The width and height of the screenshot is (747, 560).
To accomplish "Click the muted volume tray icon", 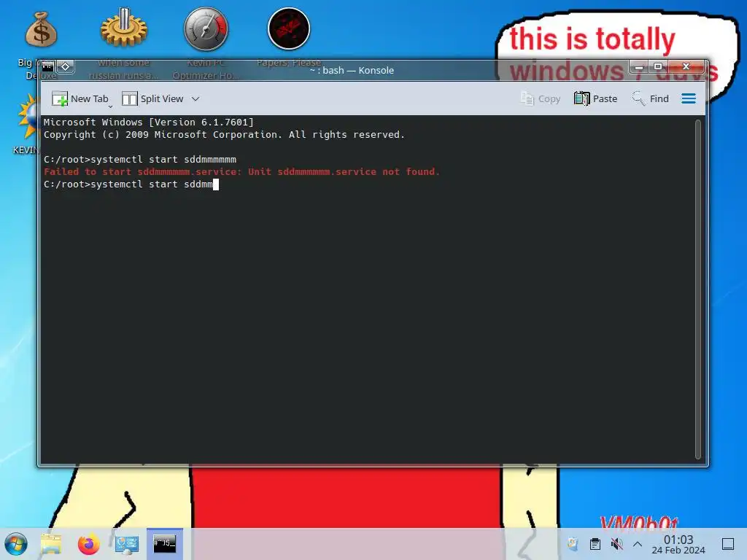I will pos(616,544).
